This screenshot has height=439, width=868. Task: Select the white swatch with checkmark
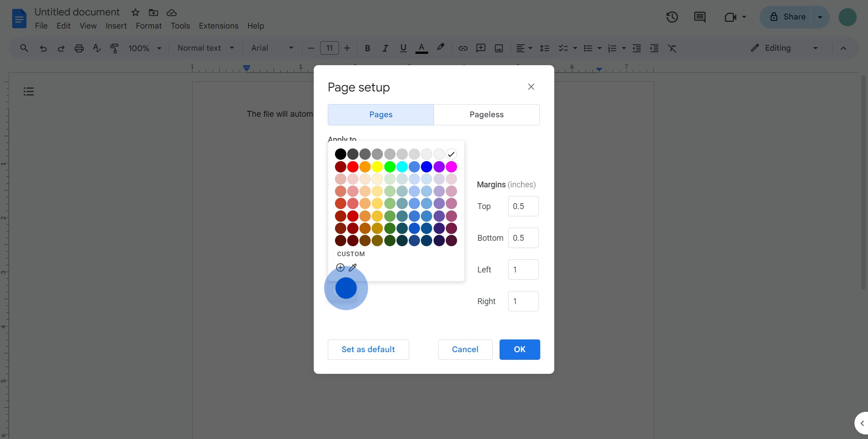[451, 154]
